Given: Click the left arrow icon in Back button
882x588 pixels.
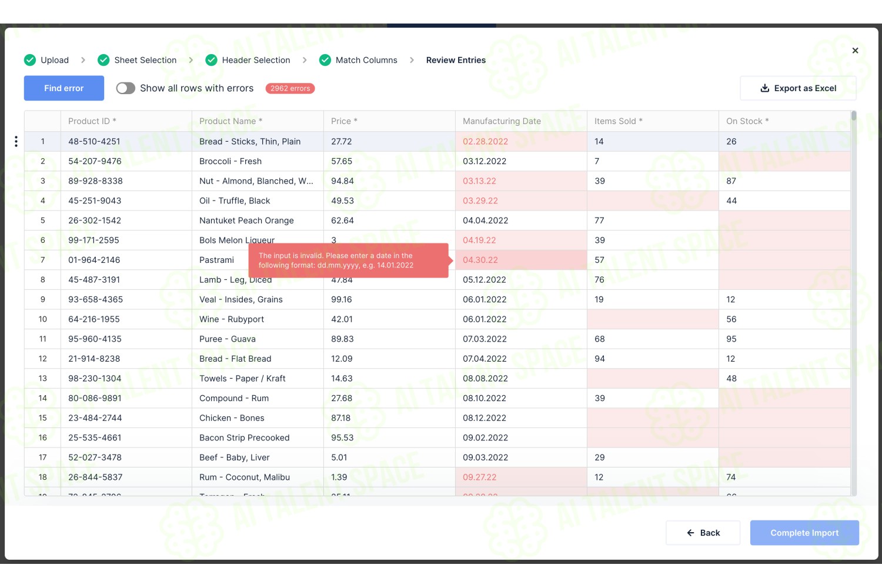Looking at the screenshot, I should coord(690,533).
